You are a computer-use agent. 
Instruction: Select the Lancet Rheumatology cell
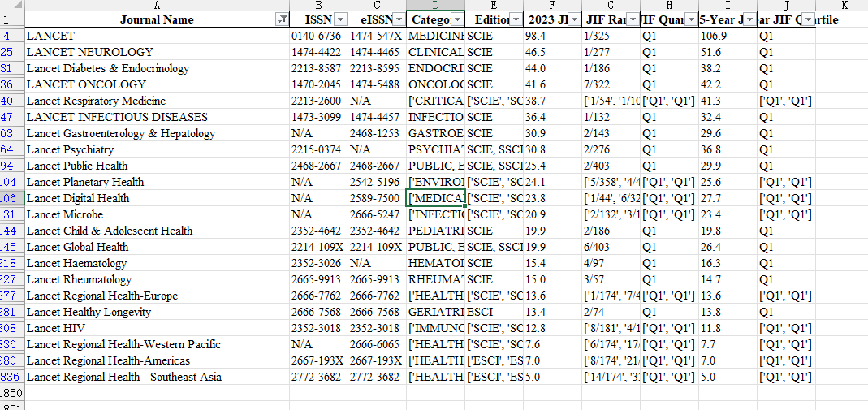pyautogui.click(x=158, y=279)
